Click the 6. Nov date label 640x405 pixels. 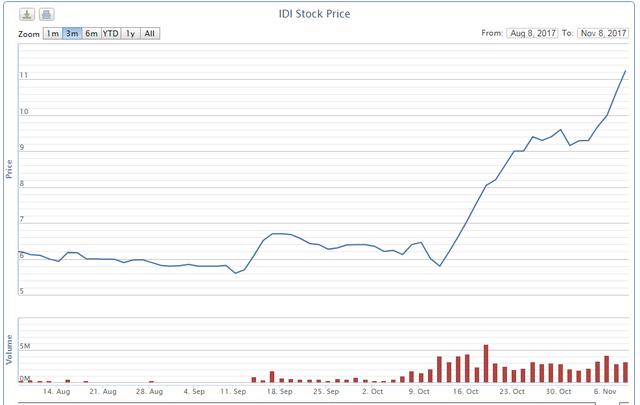[605, 391]
